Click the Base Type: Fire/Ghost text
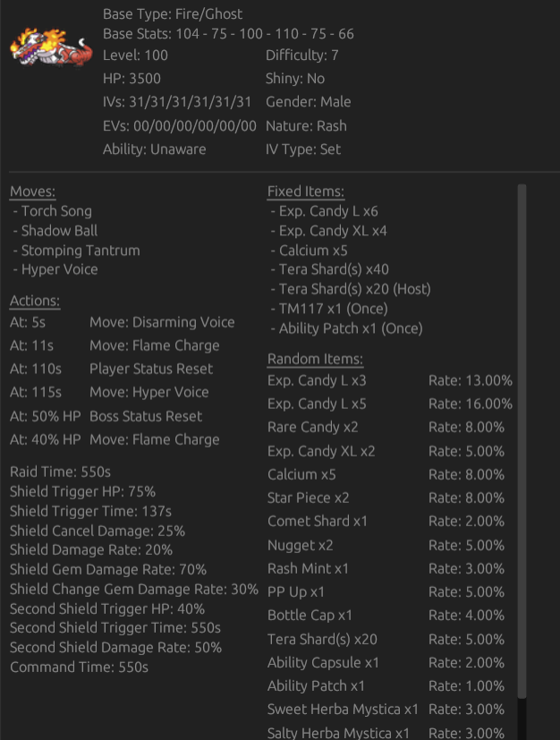Image resolution: width=560 pixels, height=740 pixels. point(173,14)
